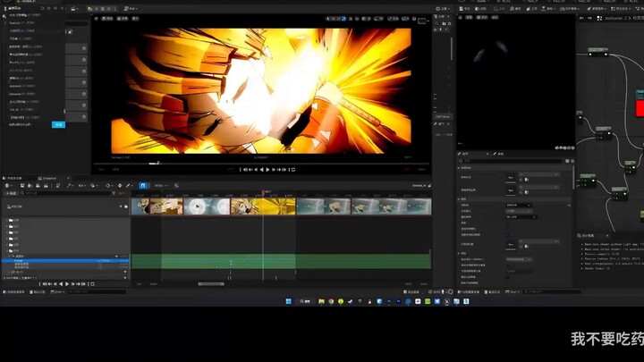Click the filter funnel icon beside Sequencer search
The width and height of the screenshot is (644, 362).
coord(114,193)
